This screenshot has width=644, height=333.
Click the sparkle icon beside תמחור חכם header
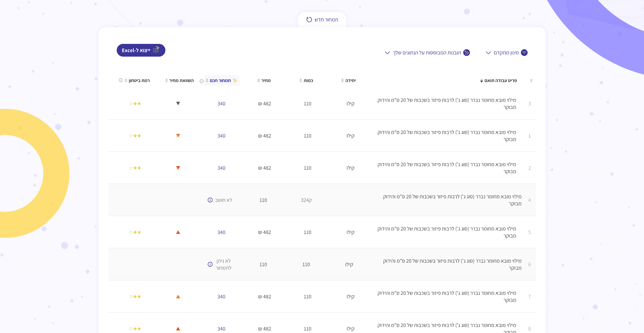(x=235, y=80)
